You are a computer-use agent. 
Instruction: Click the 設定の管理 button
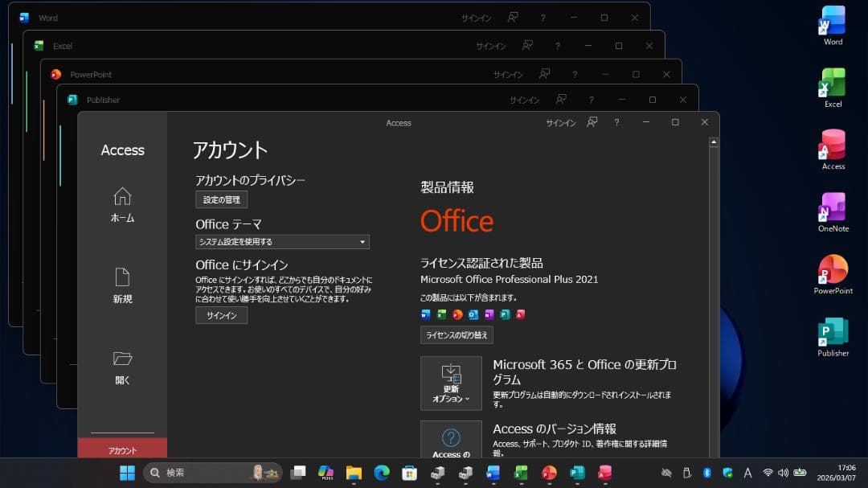click(x=222, y=199)
